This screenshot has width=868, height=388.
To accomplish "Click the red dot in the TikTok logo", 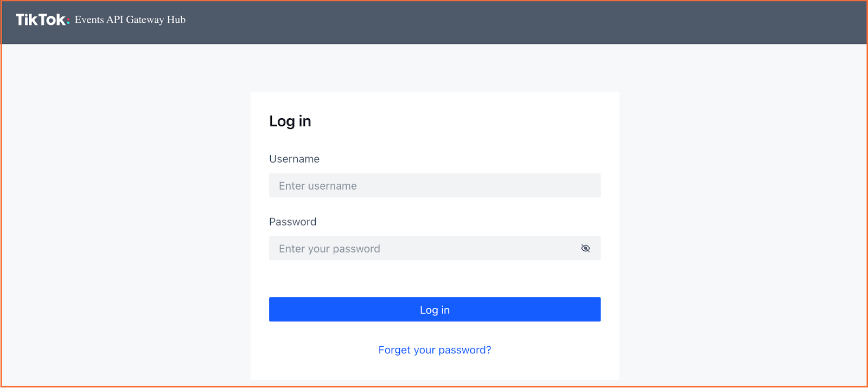I will pos(68,23).
